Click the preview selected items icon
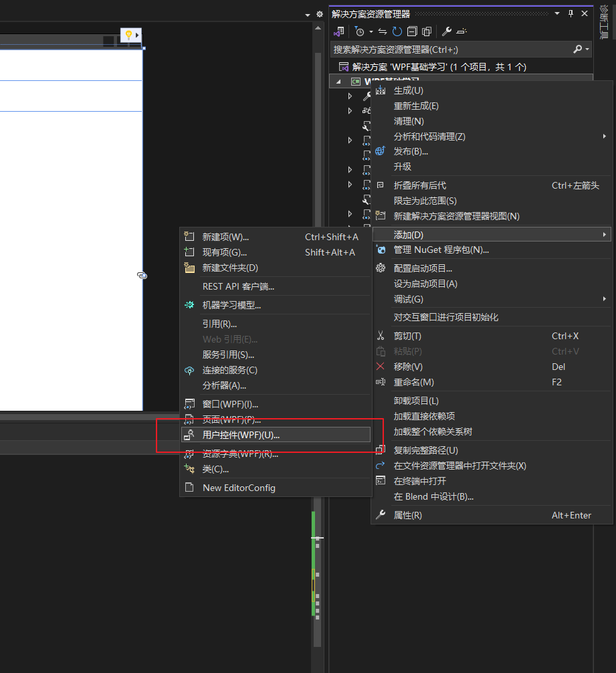The height and width of the screenshot is (673, 616). 461,31
